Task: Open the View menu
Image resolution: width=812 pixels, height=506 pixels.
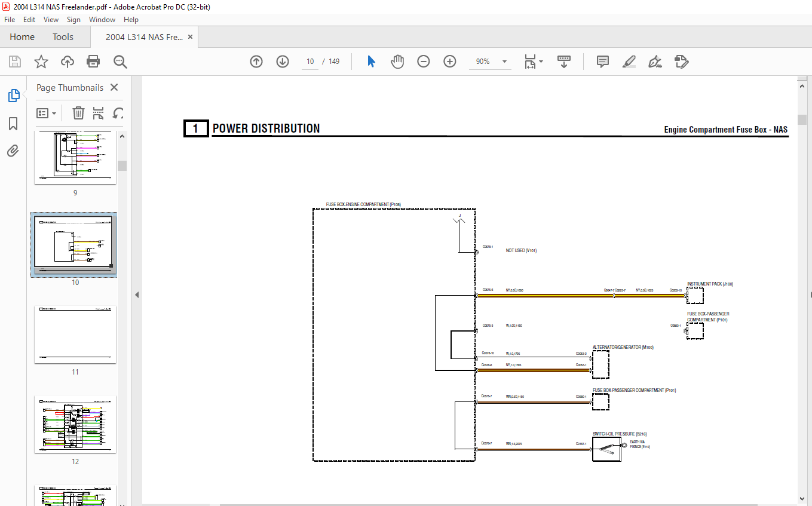Action: pos(51,20)
